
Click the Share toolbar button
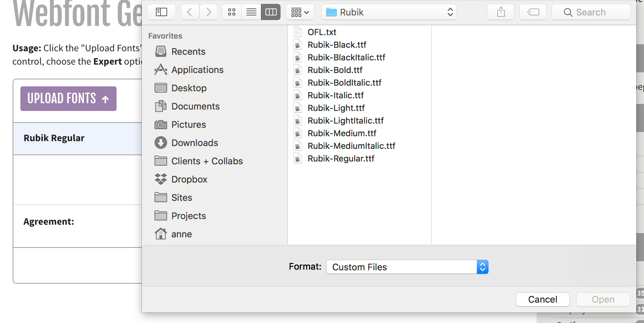pyautogui.click(x=501, y=12)
